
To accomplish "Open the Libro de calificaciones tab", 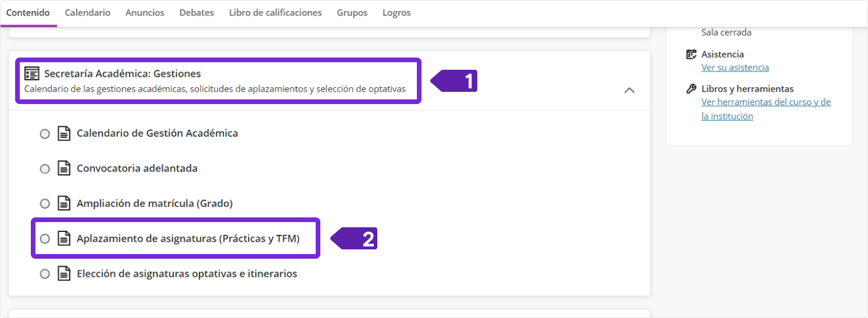I will point(275,13).
